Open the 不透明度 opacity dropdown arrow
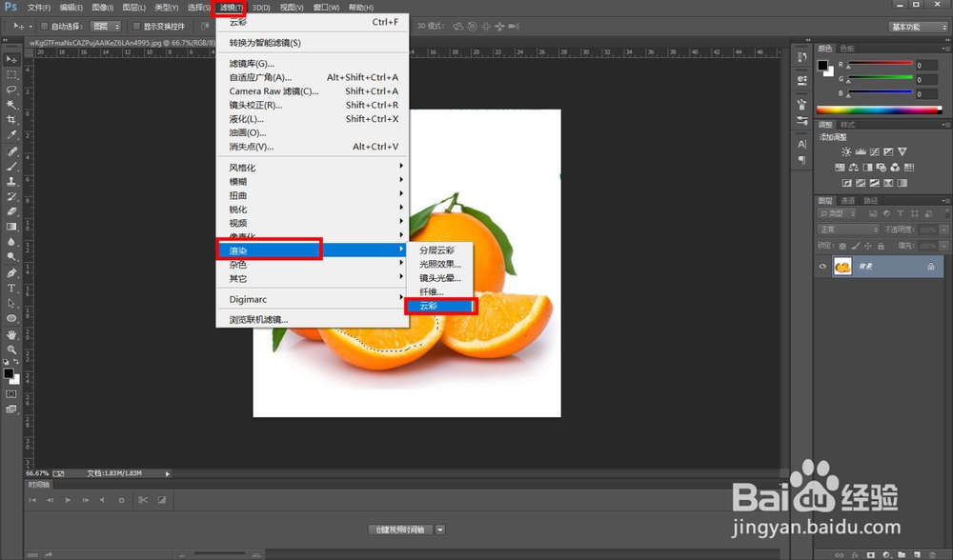This screenshot has width=953, height=560. click(943, 230)
